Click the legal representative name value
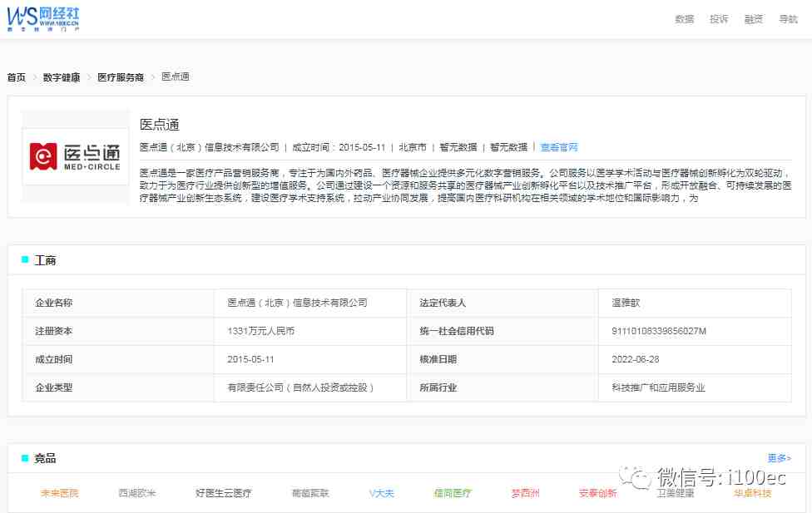The height and width of the screenshot is (513, 812). click(626, 303)
